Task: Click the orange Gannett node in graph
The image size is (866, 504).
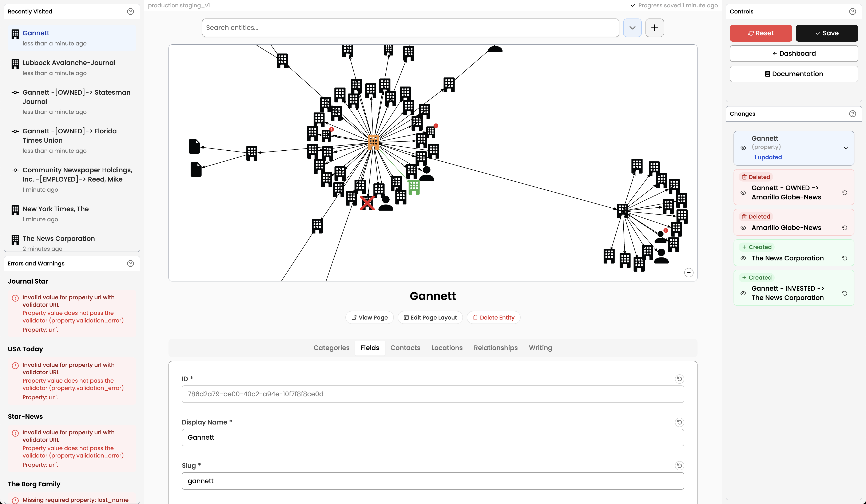Action: (373, 142)
